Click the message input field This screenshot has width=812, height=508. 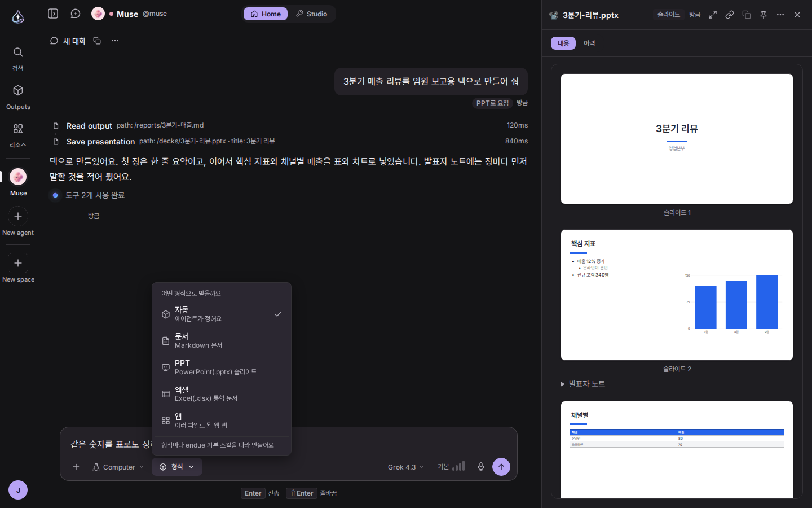coord(289,444)
